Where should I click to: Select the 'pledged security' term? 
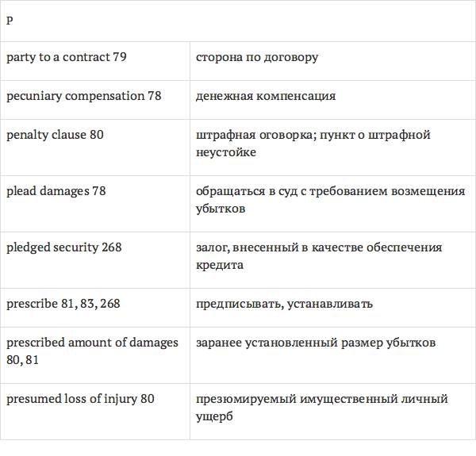52,247
